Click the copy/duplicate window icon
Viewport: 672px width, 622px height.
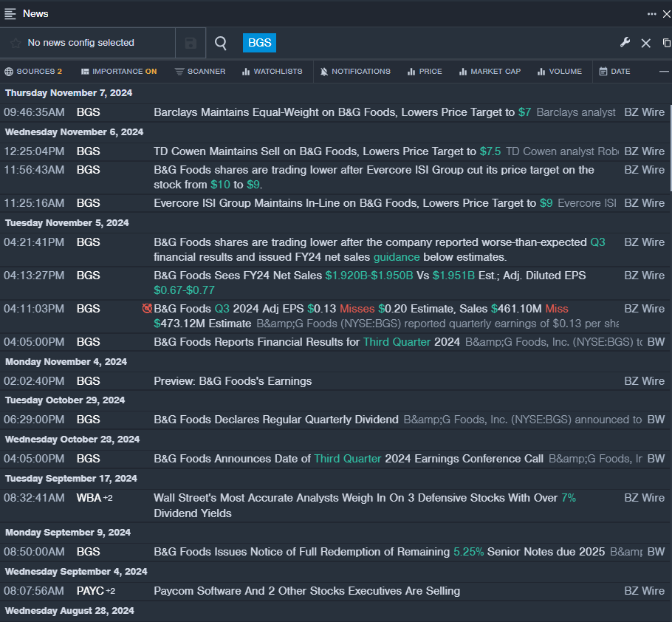click(666, 43)
